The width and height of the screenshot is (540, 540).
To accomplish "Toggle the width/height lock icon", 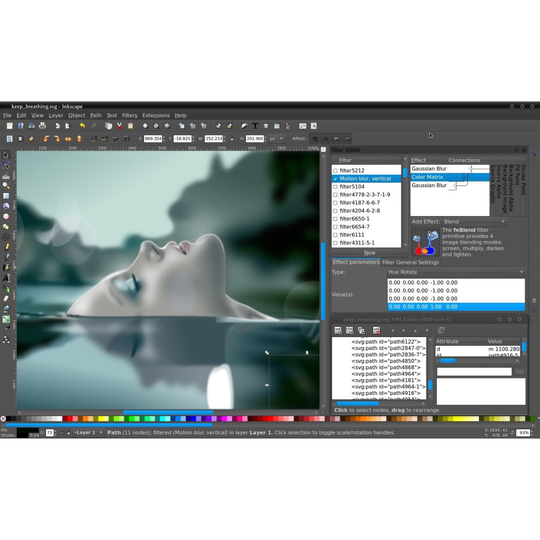I will pyautogui.click(x=232, y=139).
